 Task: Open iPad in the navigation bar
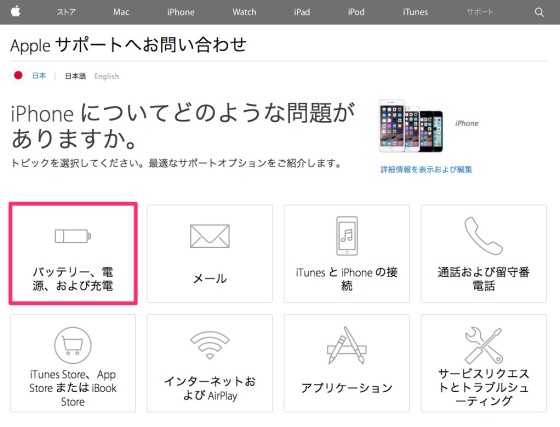coord(302,12)
